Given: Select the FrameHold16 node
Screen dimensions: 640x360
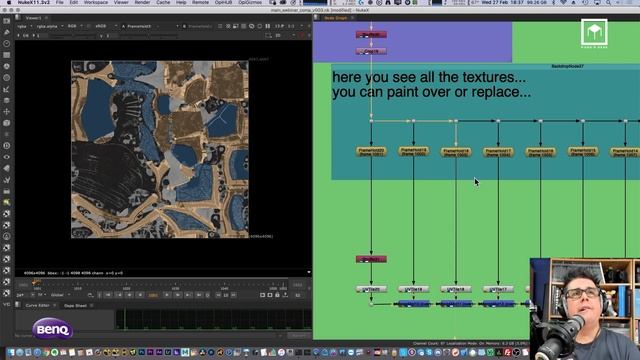Looking at the screenshot, I should pos(540,152).
